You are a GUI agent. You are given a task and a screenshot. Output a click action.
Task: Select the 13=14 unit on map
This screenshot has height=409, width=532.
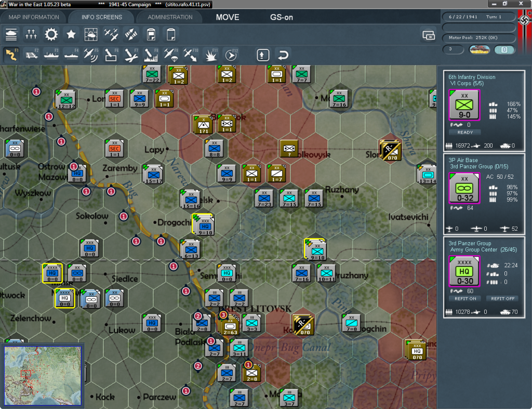click(x=428, y=175)
